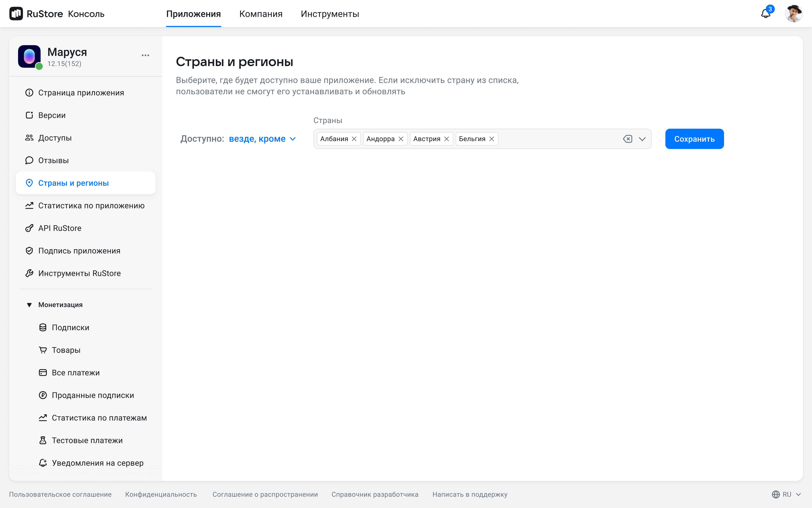Screen dimensions: 812x508
Task: Remove the Албания country tag
Action: coord(354,139)
